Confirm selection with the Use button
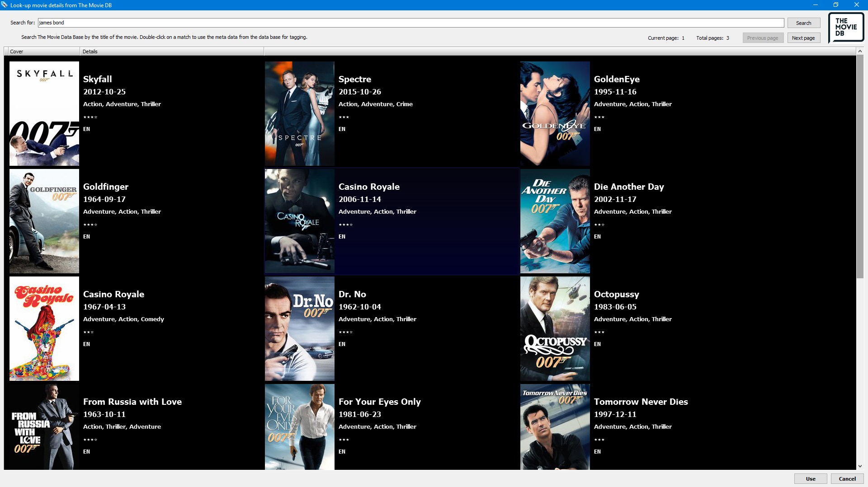868x487 pixels. [811, 479]
